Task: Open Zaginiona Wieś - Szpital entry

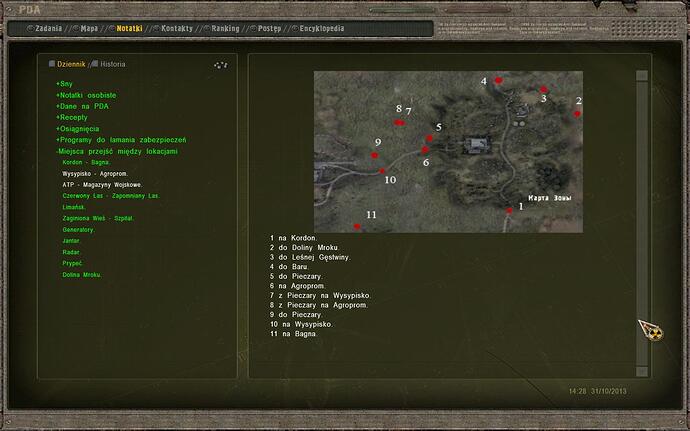Action: [x=98, y=218]
